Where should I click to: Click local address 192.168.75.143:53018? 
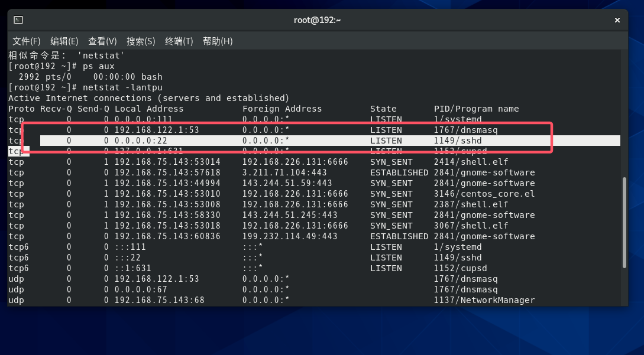coord(167,226)
